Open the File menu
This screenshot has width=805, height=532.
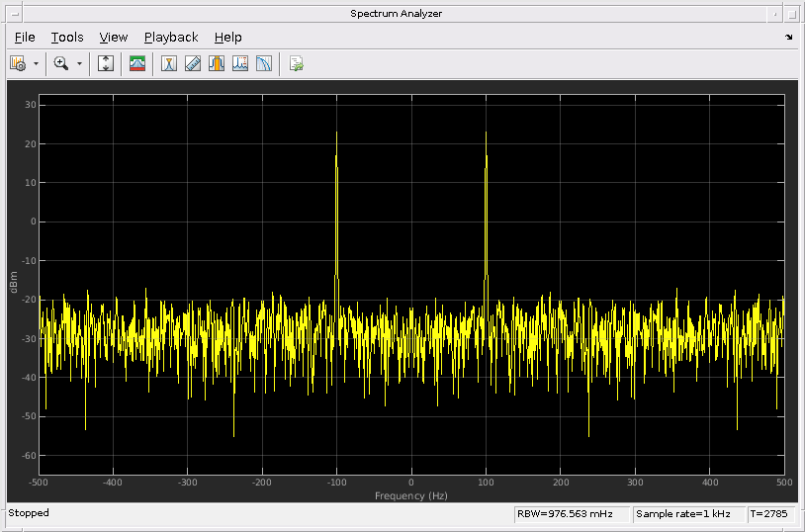[x=25, y=38]
